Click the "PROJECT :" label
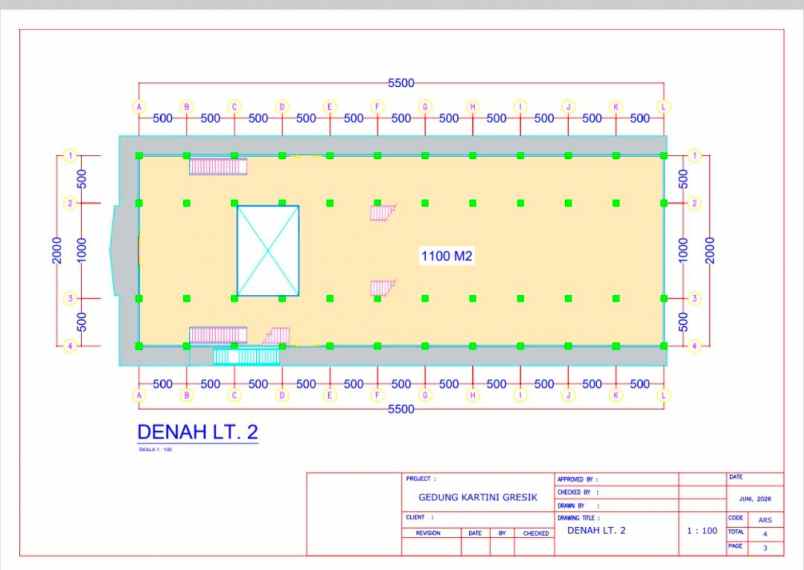This screenshot has width=804, height=570. tap(420, 479)
